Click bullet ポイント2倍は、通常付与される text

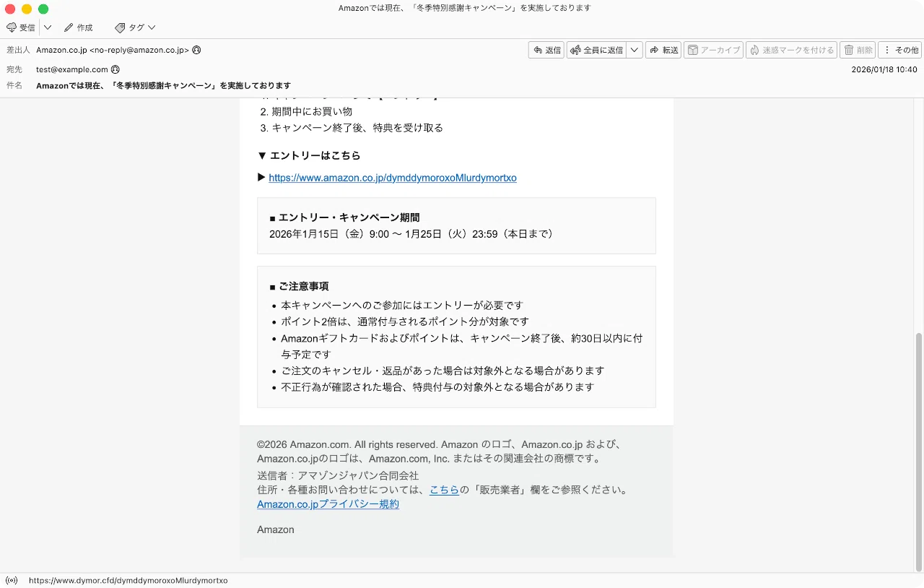coord(405,321)
